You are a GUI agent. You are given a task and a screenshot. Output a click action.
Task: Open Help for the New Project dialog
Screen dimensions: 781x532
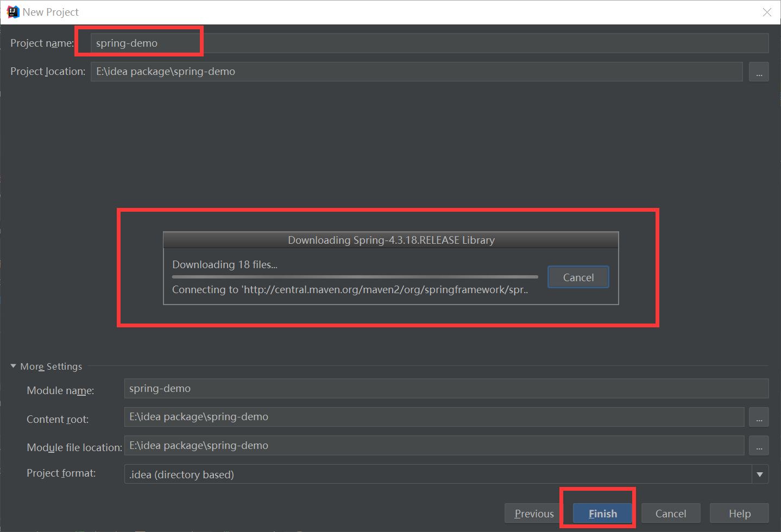coord(740,514)
